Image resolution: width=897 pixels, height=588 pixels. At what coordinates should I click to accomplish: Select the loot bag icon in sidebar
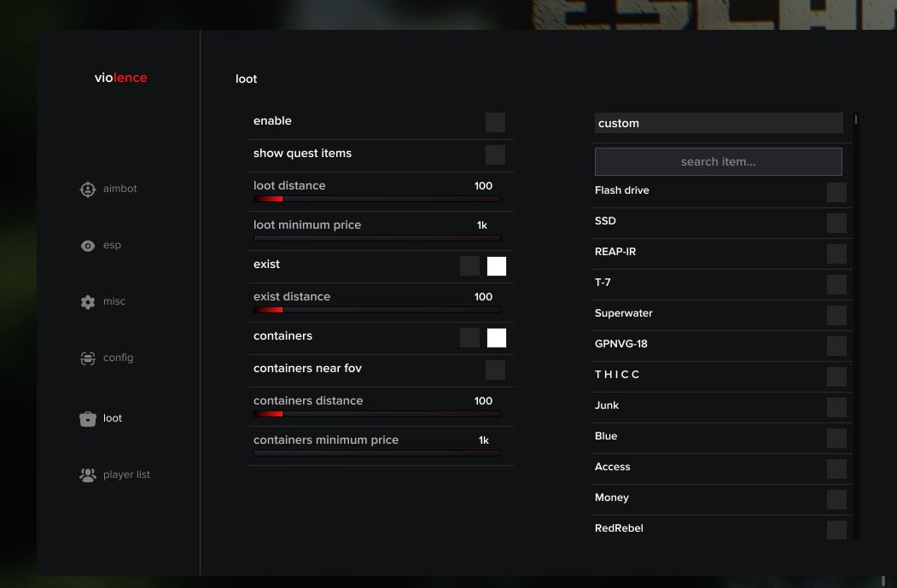click(x=88, y=419)
